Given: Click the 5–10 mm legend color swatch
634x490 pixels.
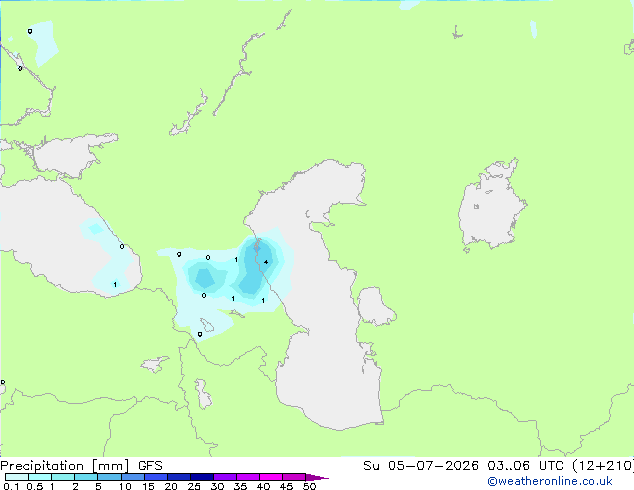Looking at the screenshot, I should [109, 477].
